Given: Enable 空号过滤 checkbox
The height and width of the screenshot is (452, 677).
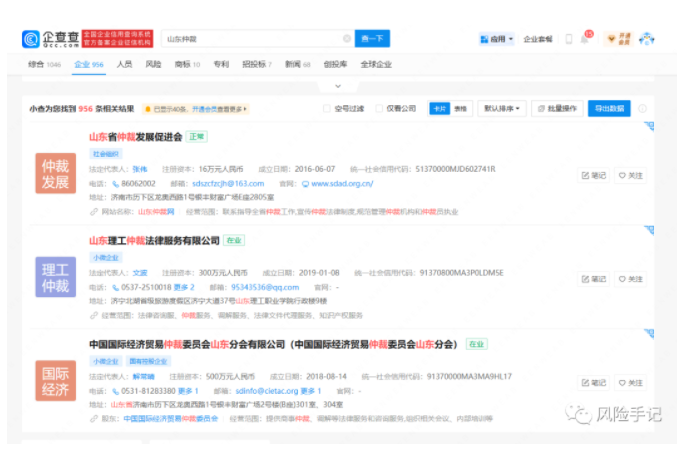Looking at the screenshot, I should pyautogui.click(x=327, y=108).
